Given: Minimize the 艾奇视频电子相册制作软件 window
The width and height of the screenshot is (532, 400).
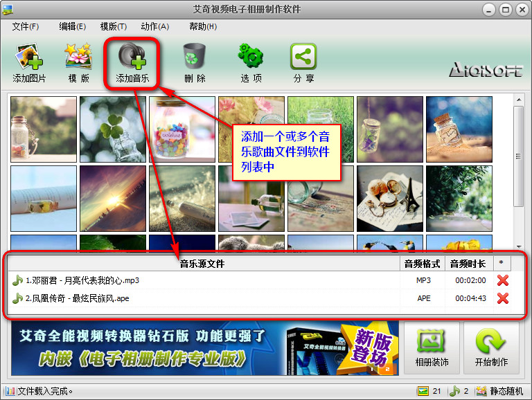Looking at the screenshot, I should 488,10.
